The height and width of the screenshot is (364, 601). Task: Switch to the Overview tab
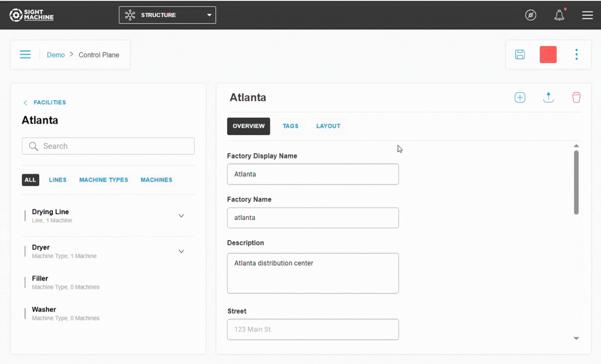click(x=249, y=126)
